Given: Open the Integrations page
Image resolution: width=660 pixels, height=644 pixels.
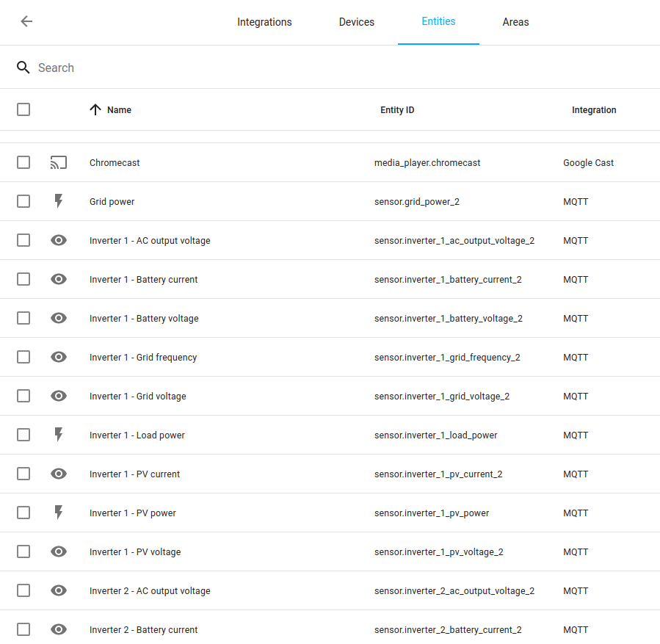Looking at the screenshot, I should click(x=264, y=22).
